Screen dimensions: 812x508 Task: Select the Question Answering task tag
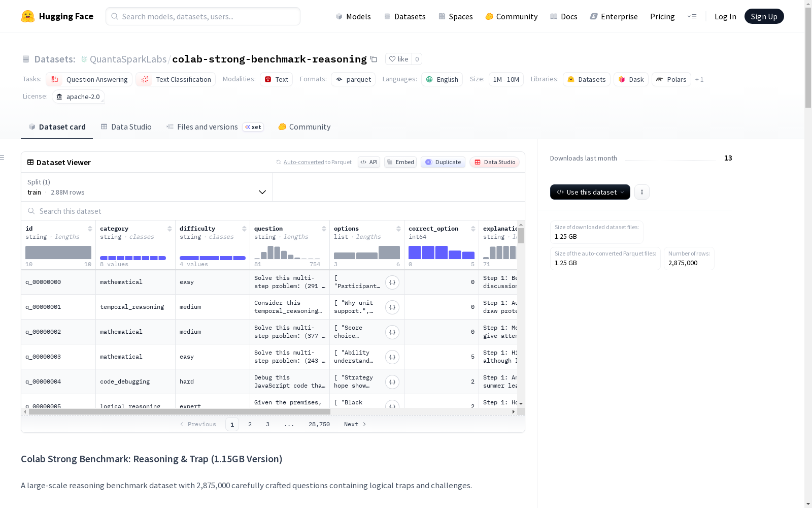pyautogui.click(x=89, y=79)
